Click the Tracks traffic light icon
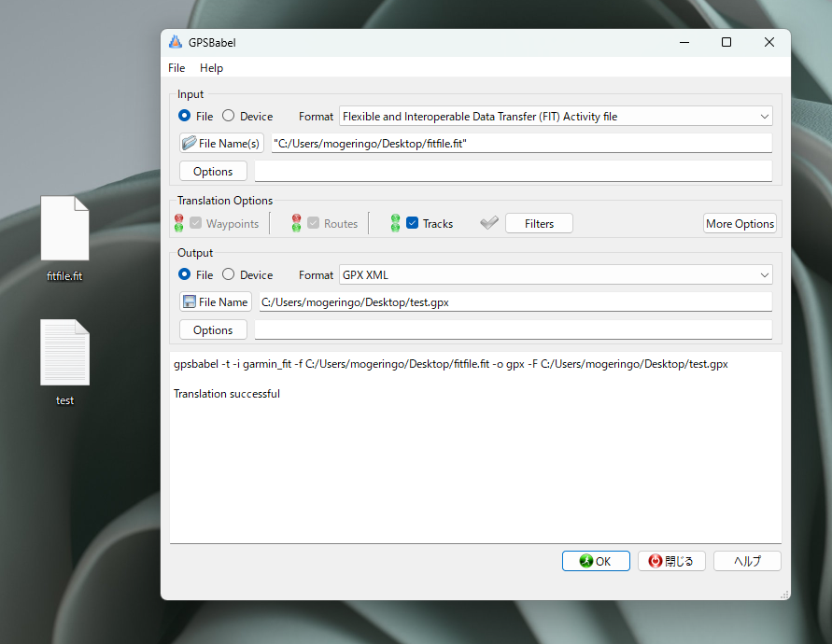 tap(395, 223)
